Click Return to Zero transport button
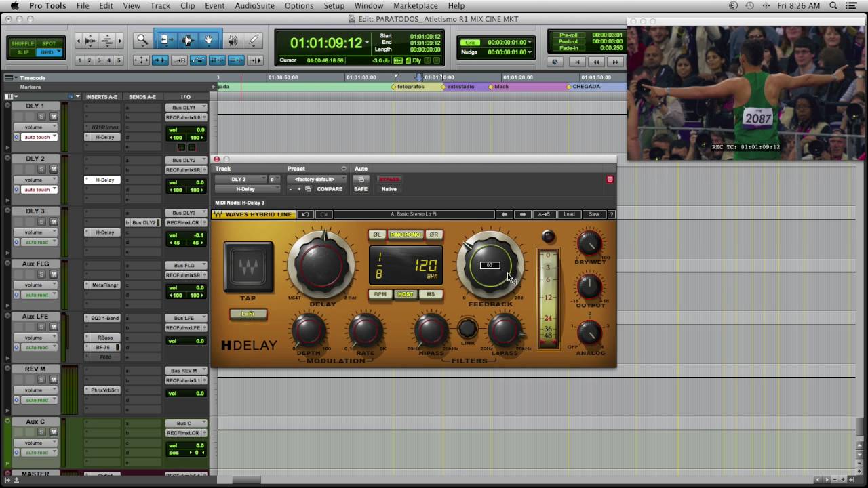Viewport: 868px width, 488px height. pos(577,62)
